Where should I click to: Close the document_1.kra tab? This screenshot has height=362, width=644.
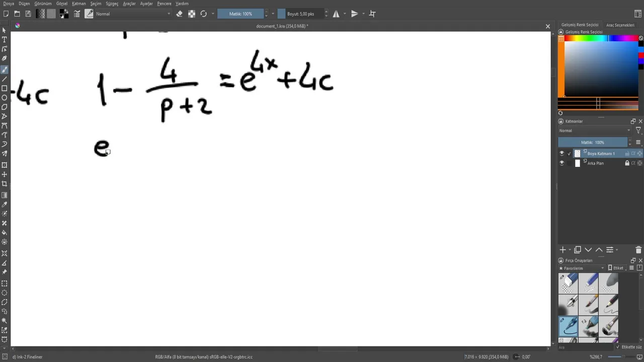pos(548,26)
